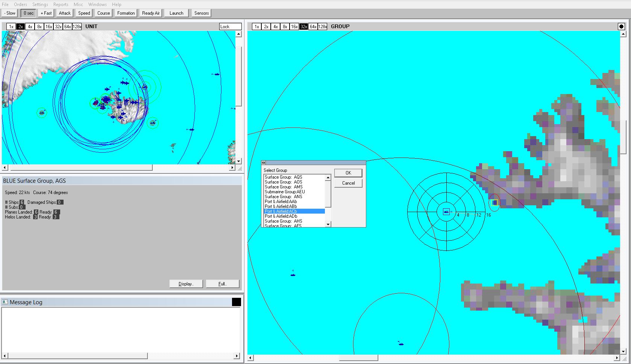Set UNIT map zoom to 4x

(30, 27)
